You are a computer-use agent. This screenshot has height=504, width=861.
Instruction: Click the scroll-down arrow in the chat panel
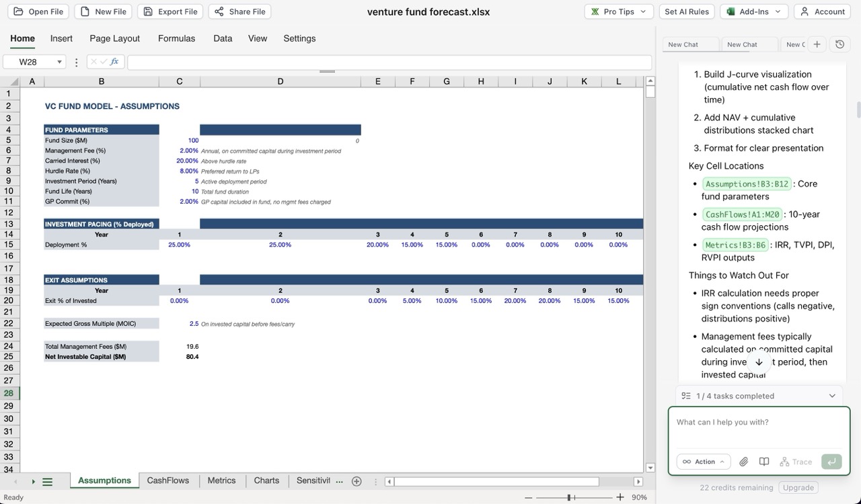click(759, 362)
